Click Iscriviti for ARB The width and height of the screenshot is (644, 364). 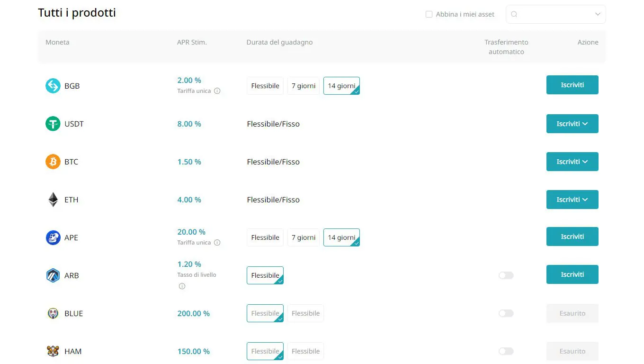(x=572, y=274)
